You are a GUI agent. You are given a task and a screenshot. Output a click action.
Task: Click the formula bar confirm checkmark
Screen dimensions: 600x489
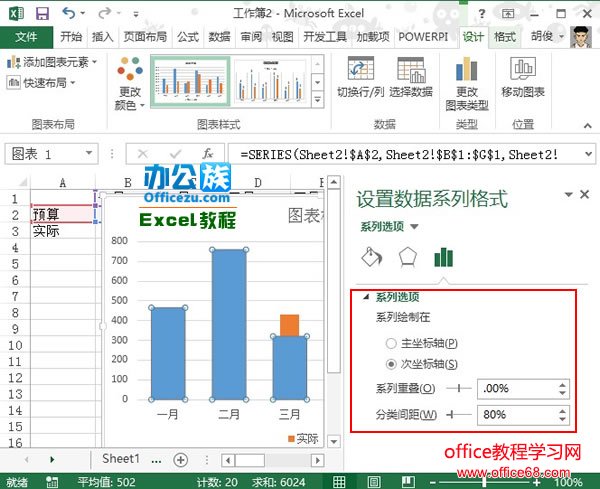tap(175, 154)
